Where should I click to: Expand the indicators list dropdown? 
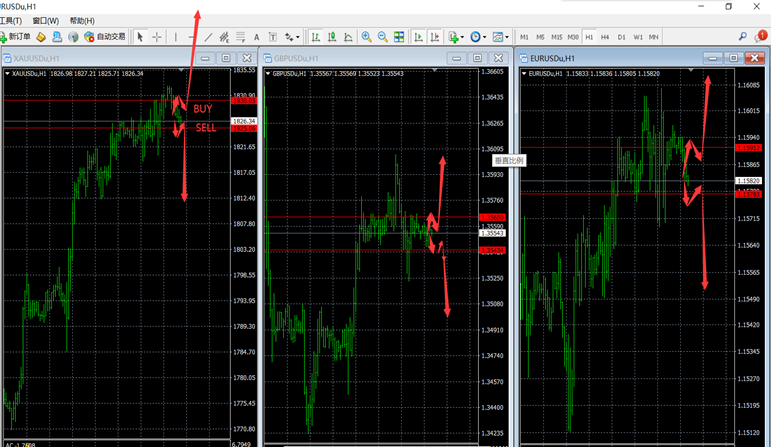coord(456,38)
